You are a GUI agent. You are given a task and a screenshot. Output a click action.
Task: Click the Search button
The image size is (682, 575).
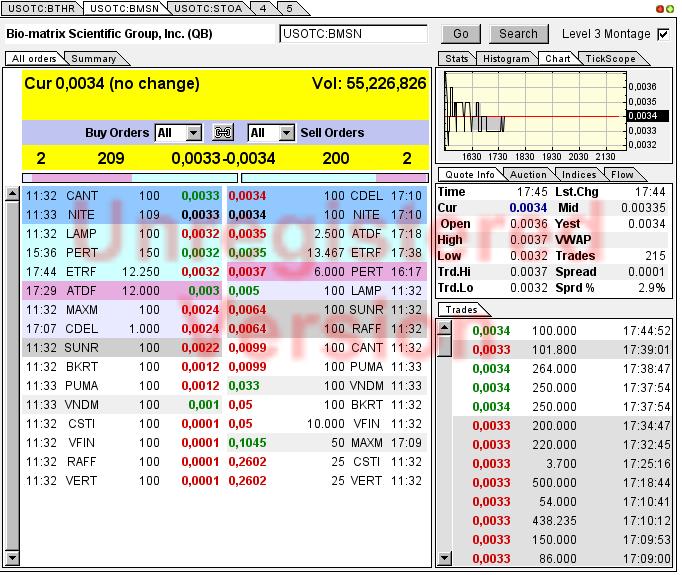(518, 34)
